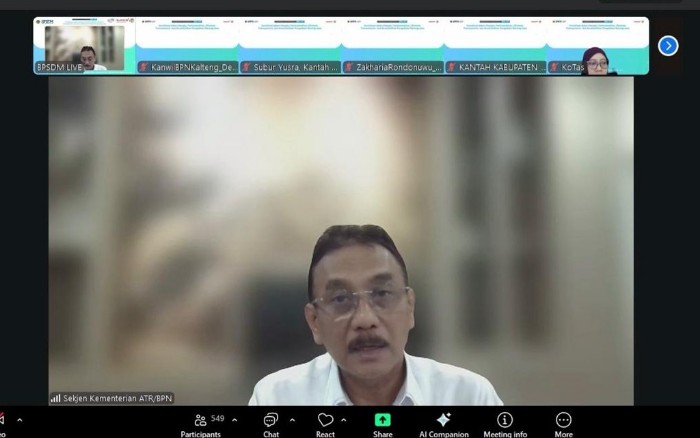Show Meeting info
The image size is (700, 438).
(505, 425)
